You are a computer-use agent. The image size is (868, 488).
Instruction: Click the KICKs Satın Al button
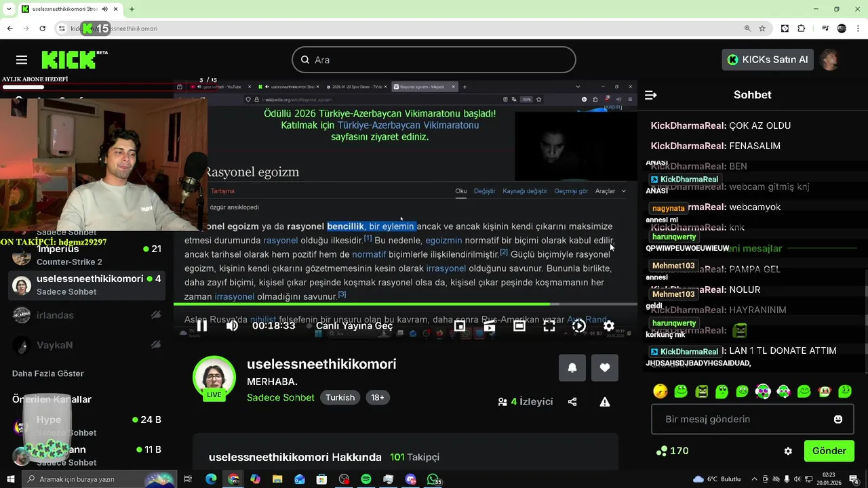[x=768, y=60]
